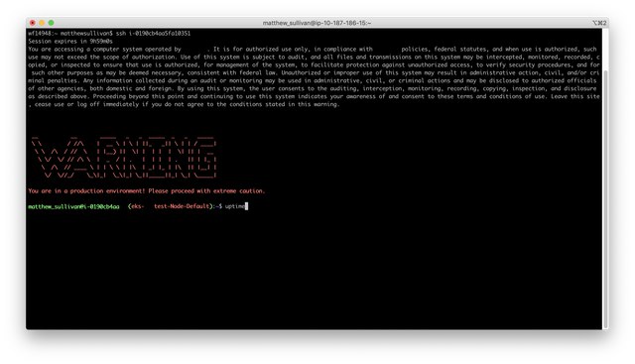Click the green prompt matthew_sullivan@i-0190cb4aa
Viewport: 635px width, 364px height.
coord(73,206)
